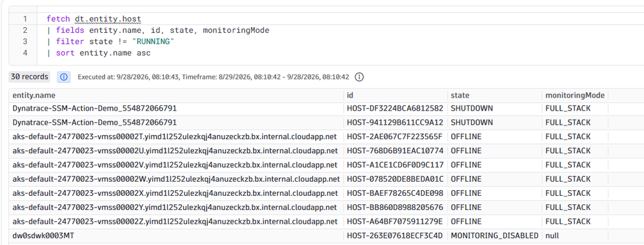Click the vmss00002W host name cell

pos(176,179)
